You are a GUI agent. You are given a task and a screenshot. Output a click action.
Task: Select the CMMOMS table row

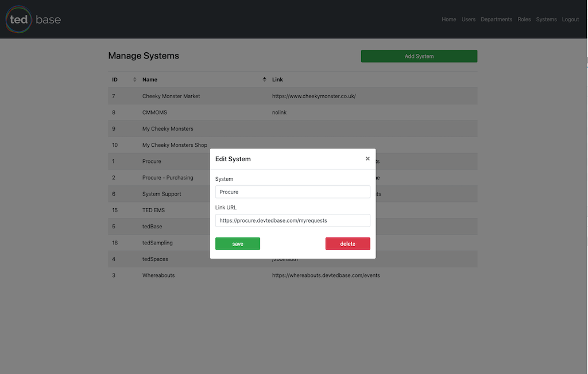click(154, 112)
